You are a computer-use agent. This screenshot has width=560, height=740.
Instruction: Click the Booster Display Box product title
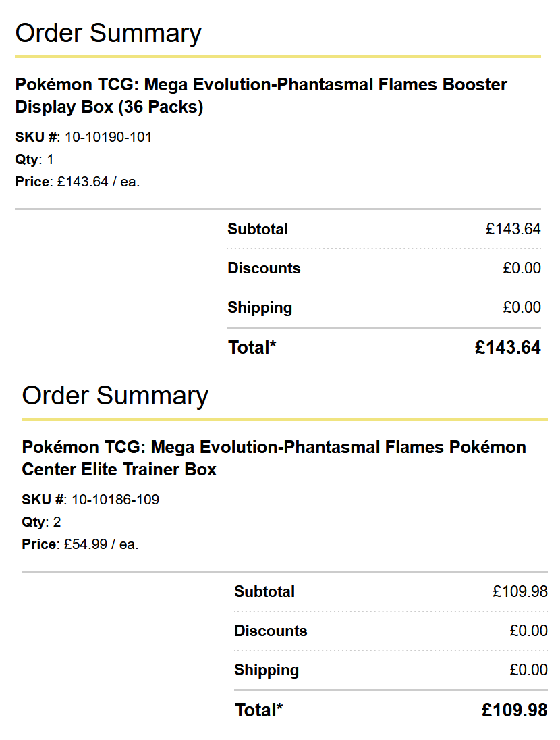(x=261, y=96)
